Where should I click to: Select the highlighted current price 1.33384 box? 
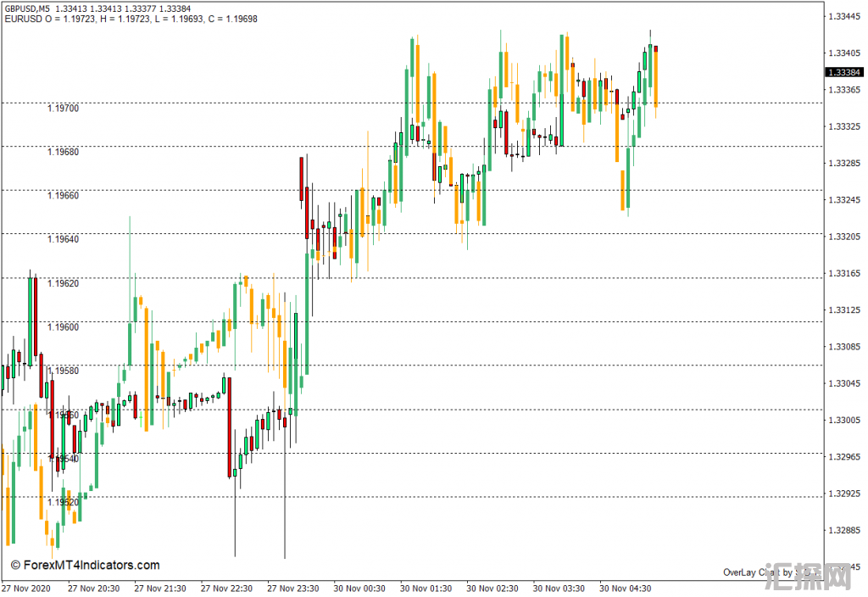tap(845, 73)
